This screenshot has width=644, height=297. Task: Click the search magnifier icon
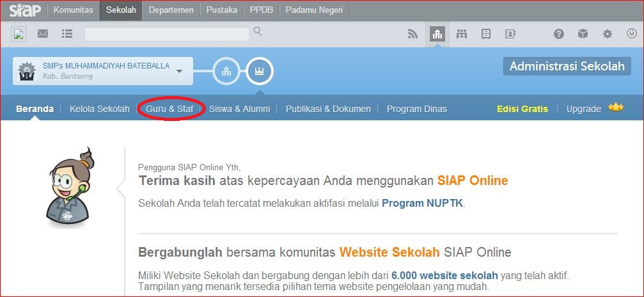pyautogui.click(x=258, y=31)
